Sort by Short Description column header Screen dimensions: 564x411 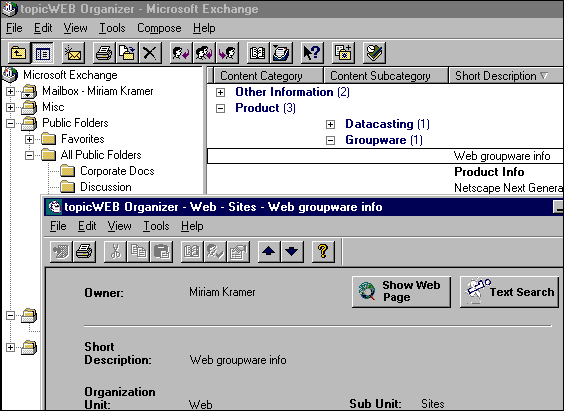pos(506,76)
